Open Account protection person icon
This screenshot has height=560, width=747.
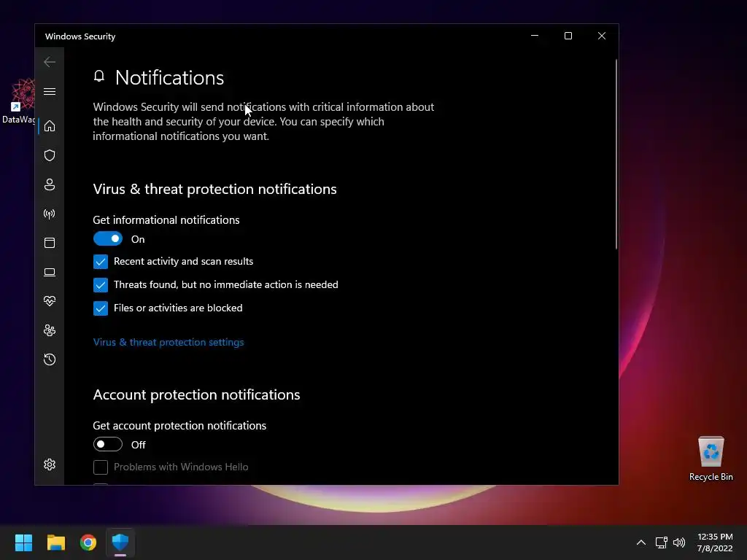(50, 184)
